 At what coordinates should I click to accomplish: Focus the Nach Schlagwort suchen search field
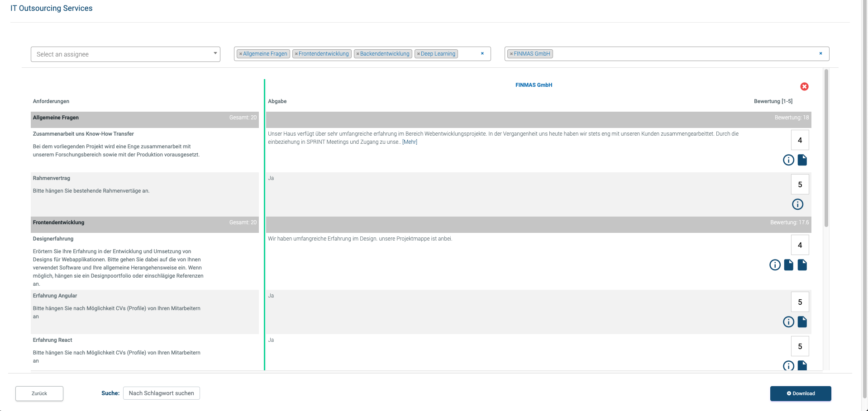tap(161, 393)
